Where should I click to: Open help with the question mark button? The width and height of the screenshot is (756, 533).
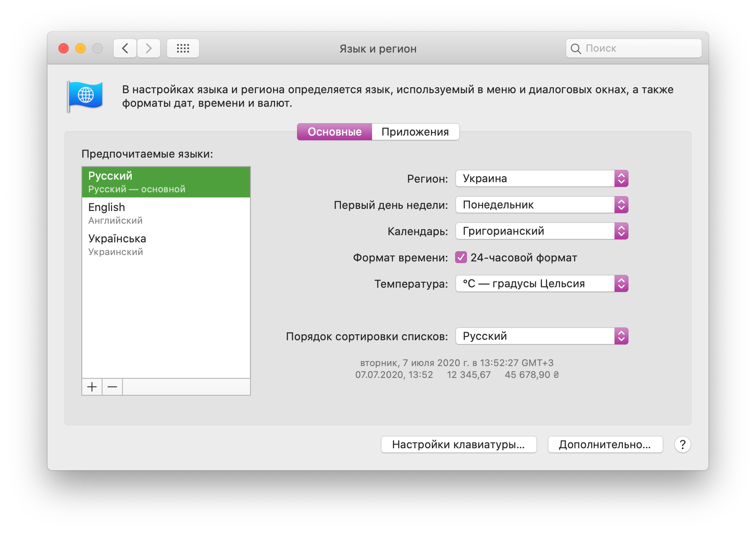tap(682, 444)
